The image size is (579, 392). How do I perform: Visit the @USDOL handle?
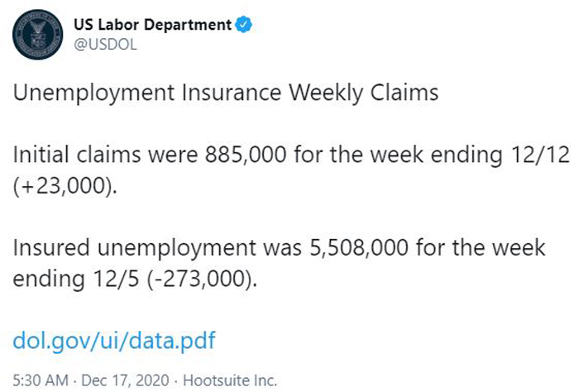coord(105,45)
